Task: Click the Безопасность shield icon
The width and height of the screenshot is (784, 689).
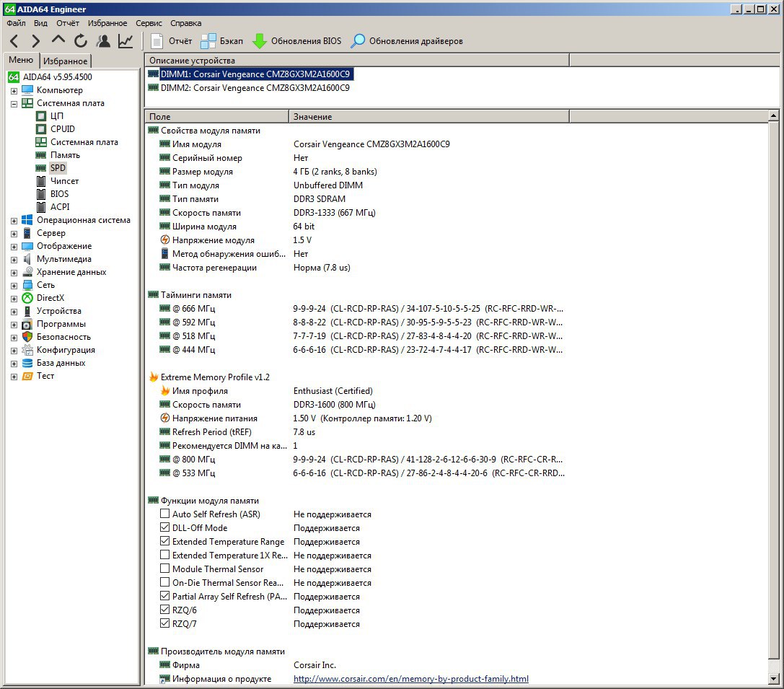Action: tap(27, 337)
